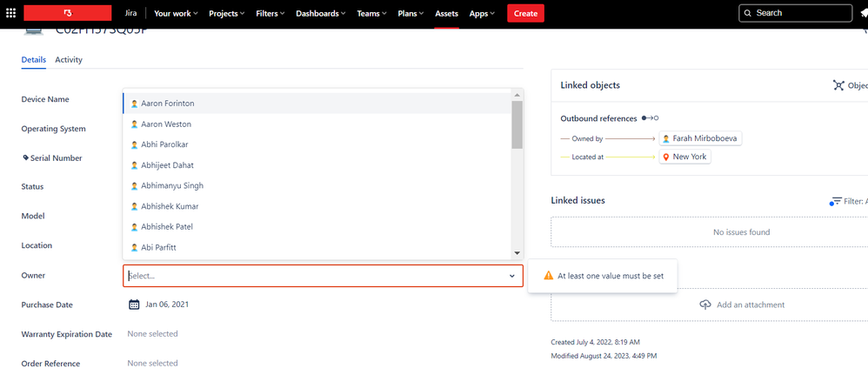Click the dropdown list scroll-up arrow
The height and width of the screenshot is (375, 868).
517,95
